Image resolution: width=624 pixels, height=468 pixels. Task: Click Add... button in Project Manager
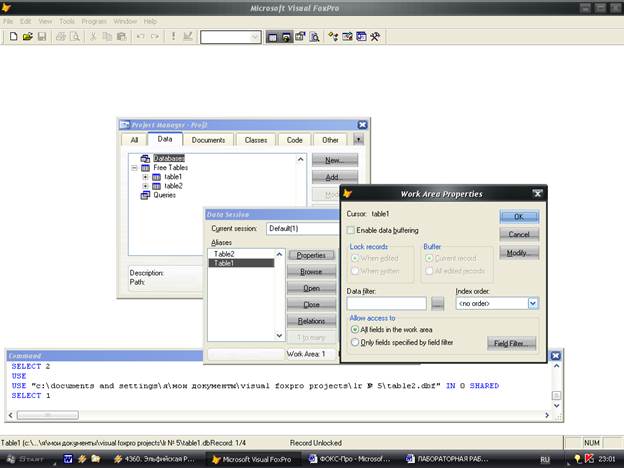click(335, 177)
